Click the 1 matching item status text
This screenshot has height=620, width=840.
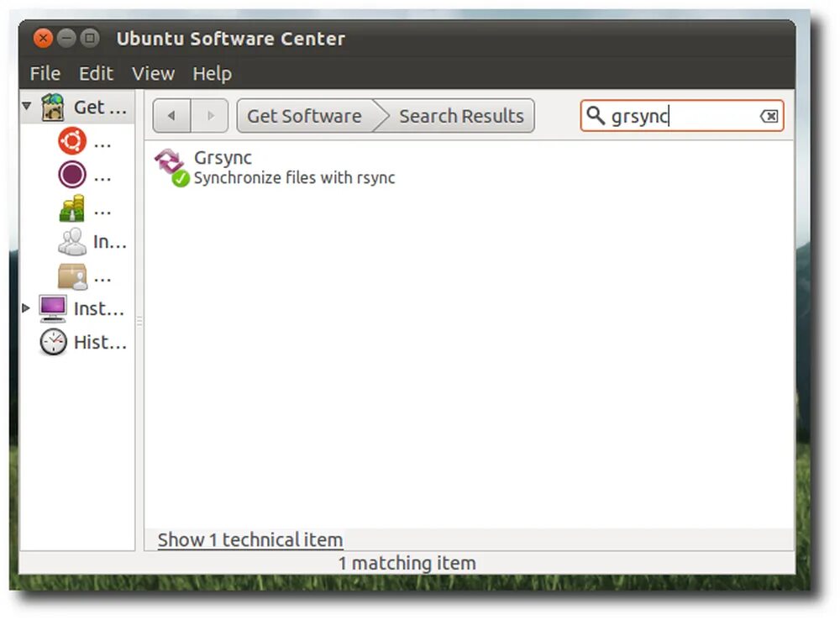407,563
